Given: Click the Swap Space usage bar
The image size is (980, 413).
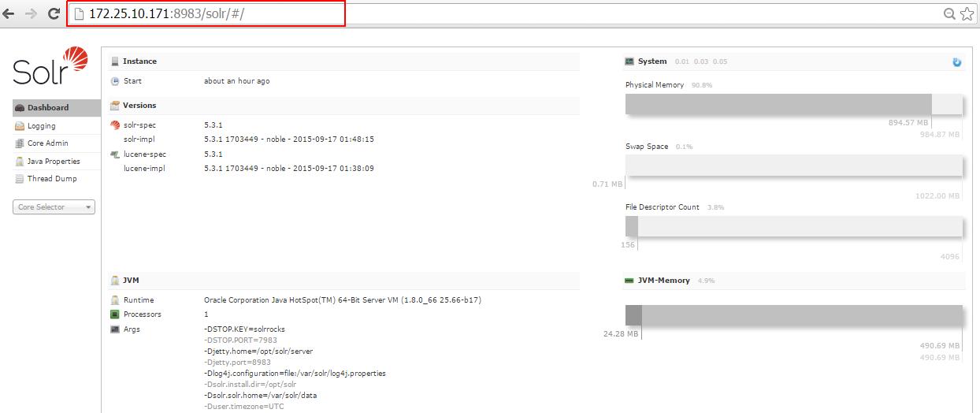Looking at the screenshot, I should [x=794, y=166].
